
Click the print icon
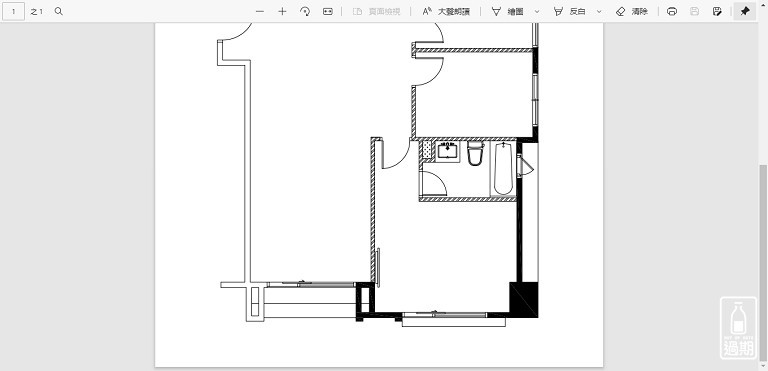click(x=672, y=11)
